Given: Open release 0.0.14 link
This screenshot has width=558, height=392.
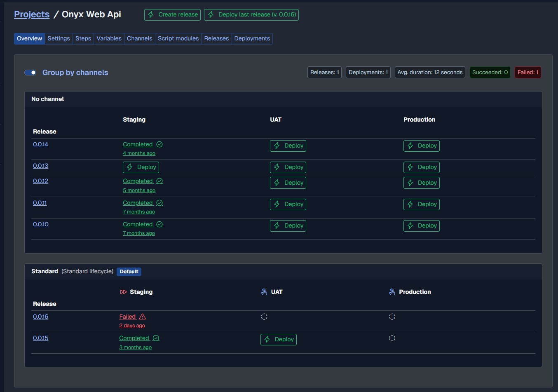Looking at the screenshot, I should coord(40,144).
